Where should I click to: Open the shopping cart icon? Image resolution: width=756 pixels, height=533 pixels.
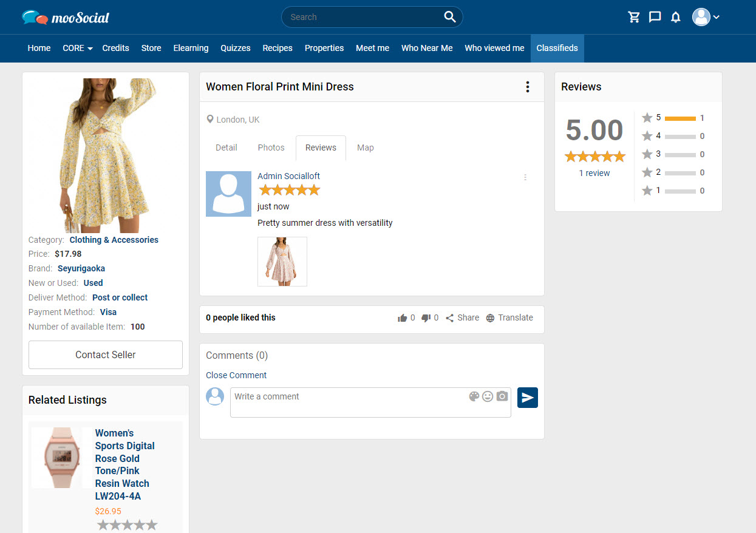tap(634, 17)
